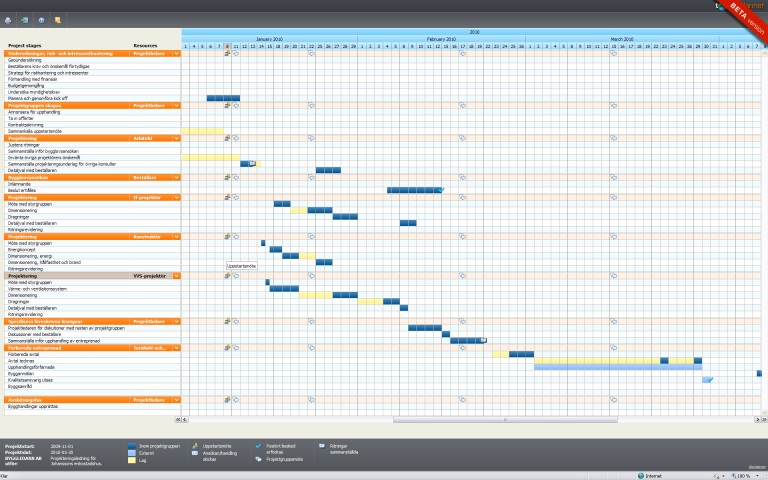Click the Internet zone indicator in status bar

pyautogui.click(x=650, y=476)
